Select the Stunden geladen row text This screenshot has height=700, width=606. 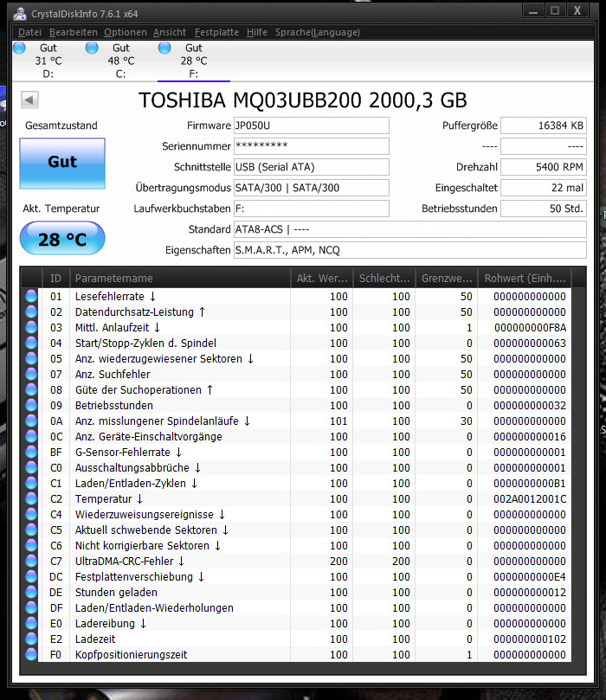[116, 593]
